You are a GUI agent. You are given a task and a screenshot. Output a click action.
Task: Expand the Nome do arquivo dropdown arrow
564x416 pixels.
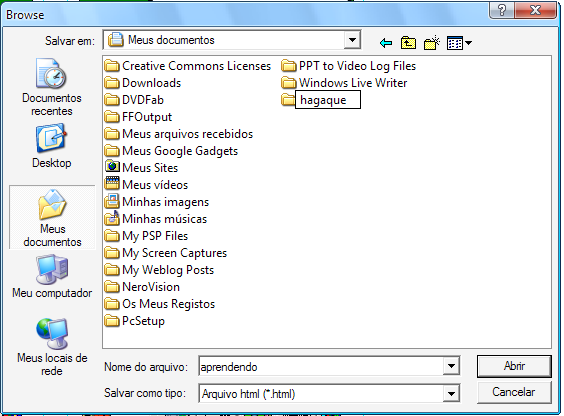click(451, 366)
